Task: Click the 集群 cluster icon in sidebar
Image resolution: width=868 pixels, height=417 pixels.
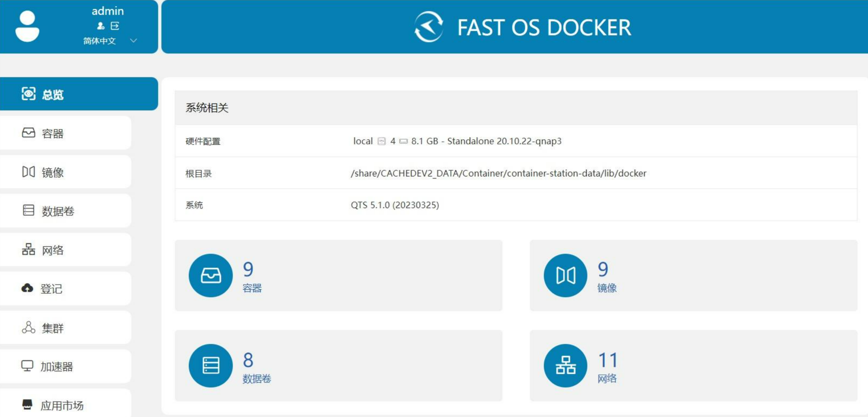Action: point(29,327)
